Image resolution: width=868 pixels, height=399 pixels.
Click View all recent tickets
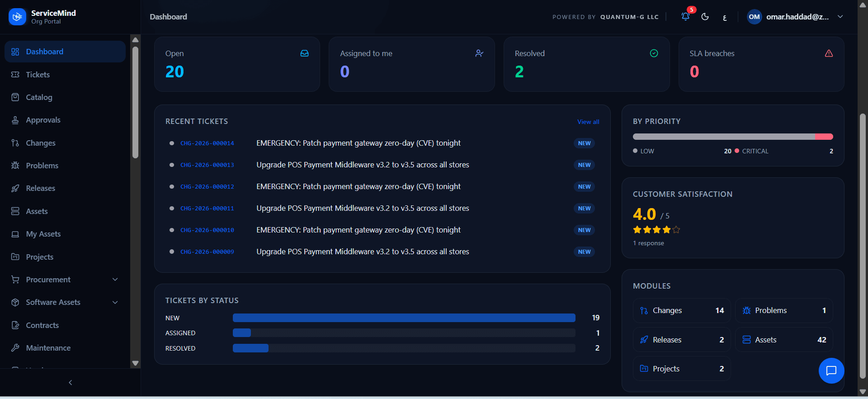588,122
